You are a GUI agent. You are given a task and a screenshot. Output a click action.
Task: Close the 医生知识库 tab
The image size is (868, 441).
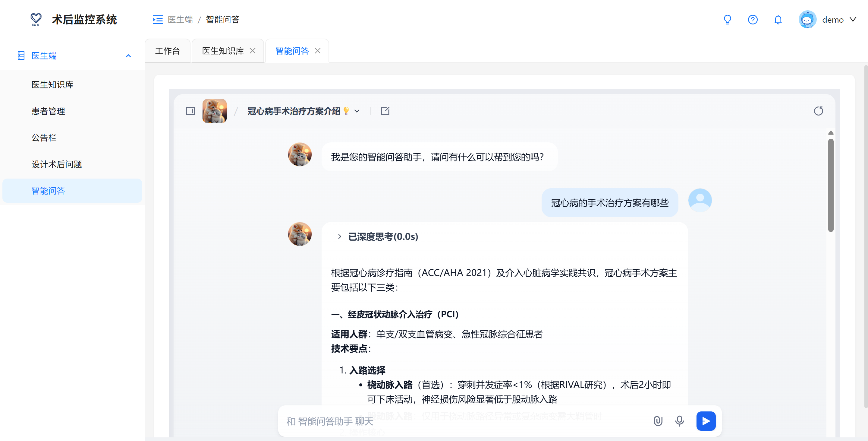252,51
